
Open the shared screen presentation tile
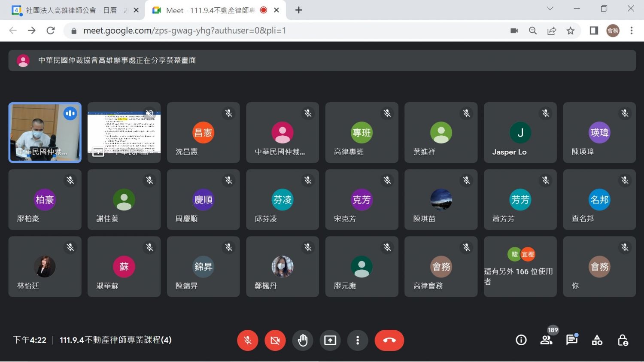pos(124,133)
